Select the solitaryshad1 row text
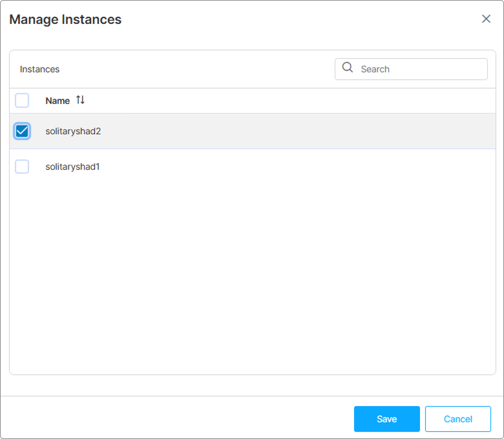Image resolution: width=504 pixels, height=439 pixels. (72, 167)
